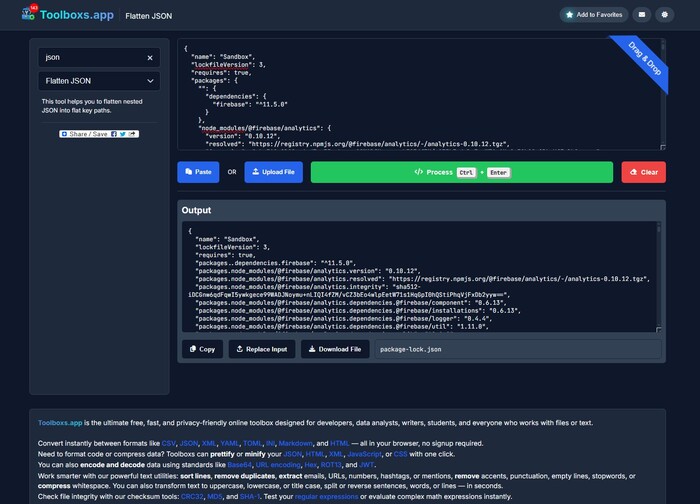Copy the output with Copy button
The height and width of the screenshot is (504, 700).
202,349
